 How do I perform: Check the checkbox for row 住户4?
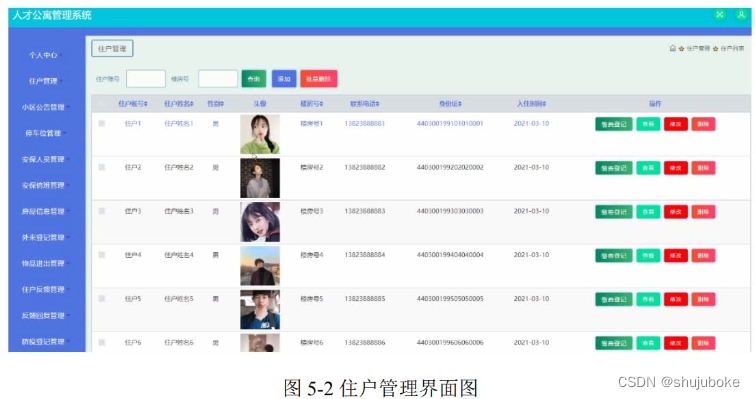click(x=102, y=255)
